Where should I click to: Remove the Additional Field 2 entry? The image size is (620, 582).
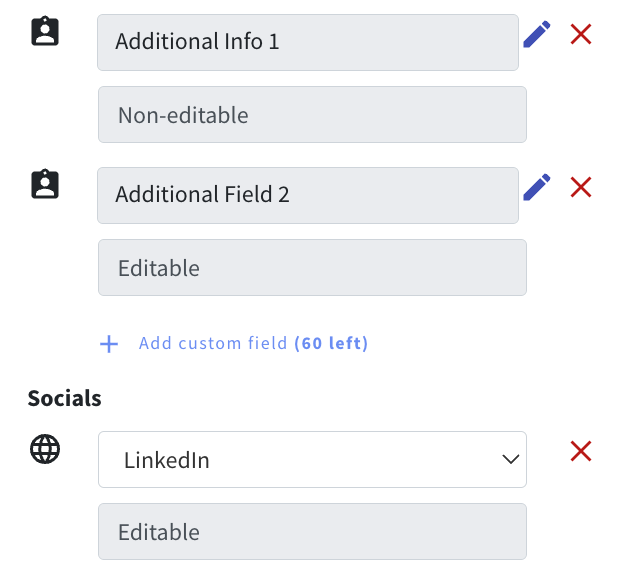pos(581,187)
